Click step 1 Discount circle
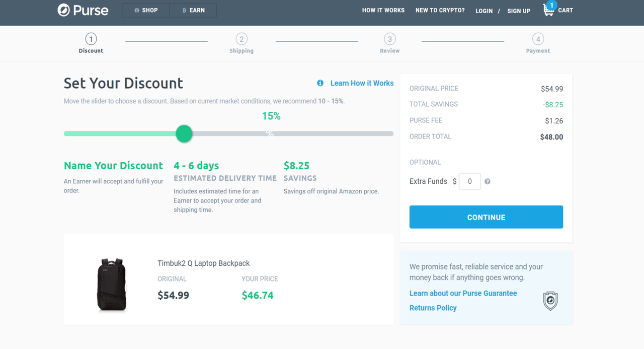The width and height of the screenshot is (644, 349). pos(91,39)
